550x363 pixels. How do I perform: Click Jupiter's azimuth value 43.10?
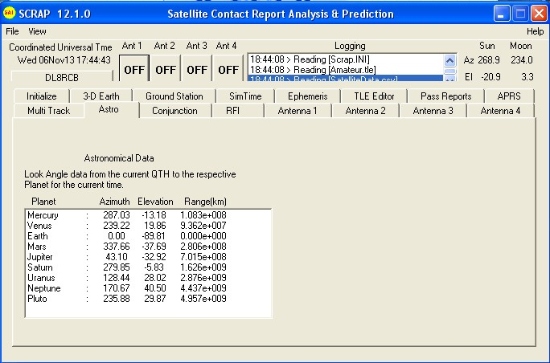pos(117,257)
